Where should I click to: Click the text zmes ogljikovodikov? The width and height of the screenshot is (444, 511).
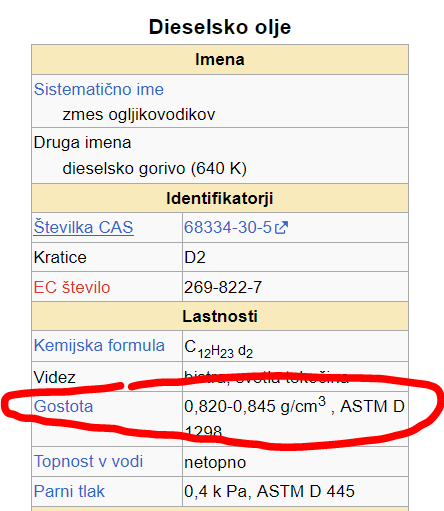pos(139,115)
